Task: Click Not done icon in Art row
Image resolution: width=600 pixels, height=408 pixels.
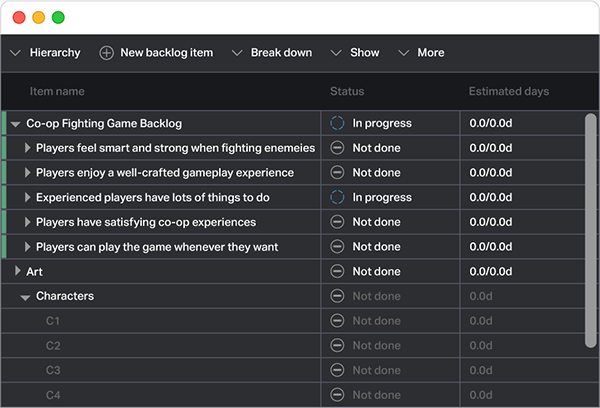Action: click(337, 272)
